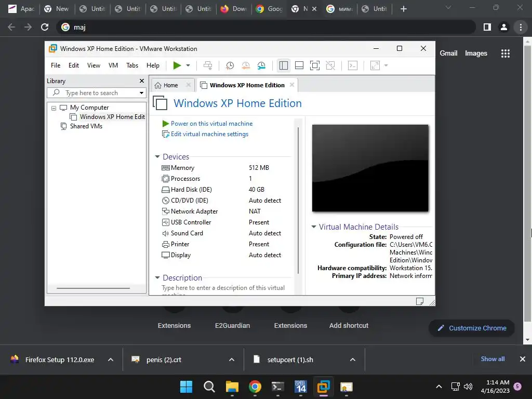Viewport: 532px width, 399px height.
Task: Open the Firefox Setup download options chevron
Action: [111, 360]
